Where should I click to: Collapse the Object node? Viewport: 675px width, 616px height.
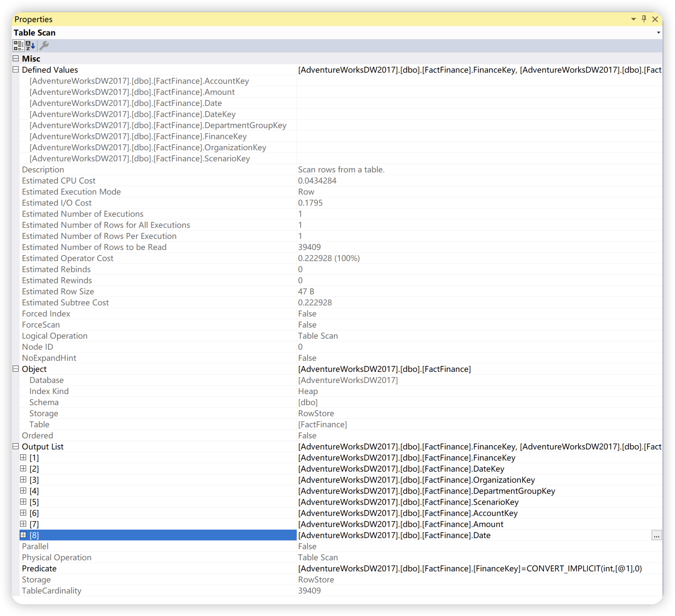tap(16, 369)
